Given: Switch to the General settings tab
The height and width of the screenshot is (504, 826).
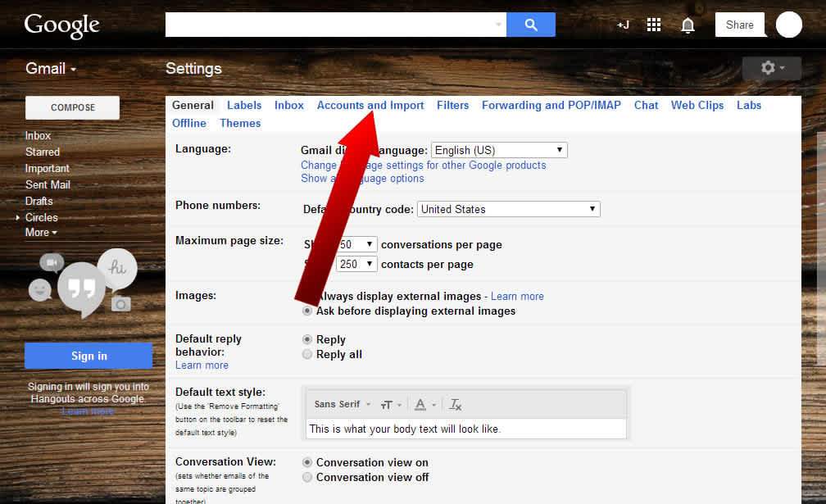Looking at the screenshot, I should (193, 106).
